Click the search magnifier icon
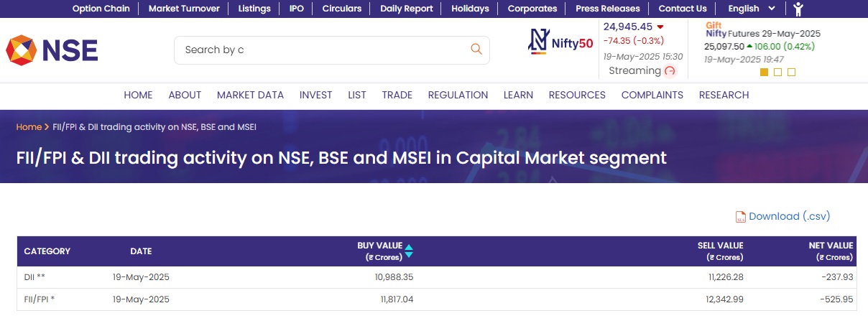The width and height of the screenshot is (868, 321). pos(476,49)
